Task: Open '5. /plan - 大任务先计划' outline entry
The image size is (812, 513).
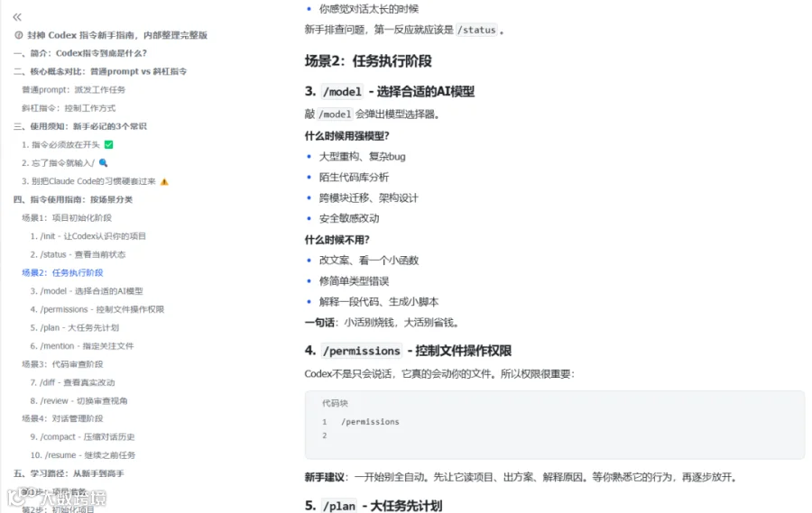Action: [x=75, y=327]
